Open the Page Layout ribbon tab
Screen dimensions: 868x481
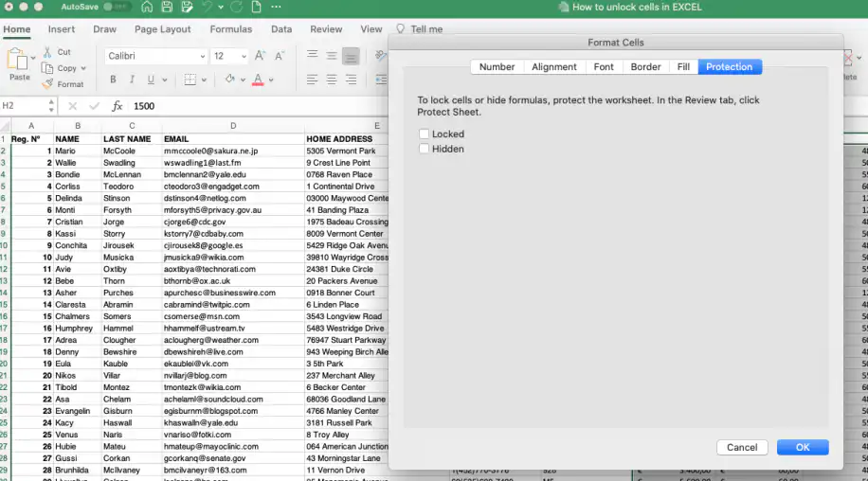162,29
